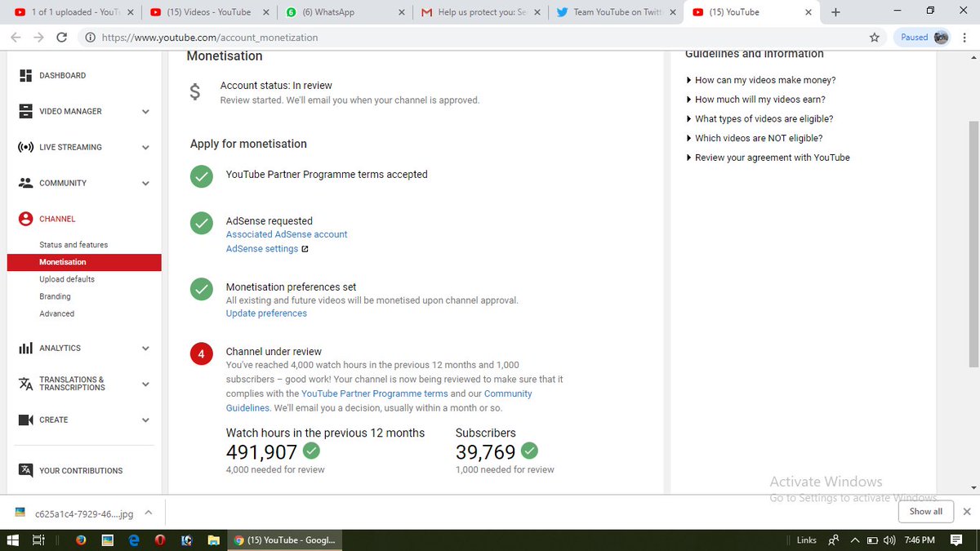Click green check next to Partner Programme terms accepted
The image size is (980, 551).
click(201, 176)
